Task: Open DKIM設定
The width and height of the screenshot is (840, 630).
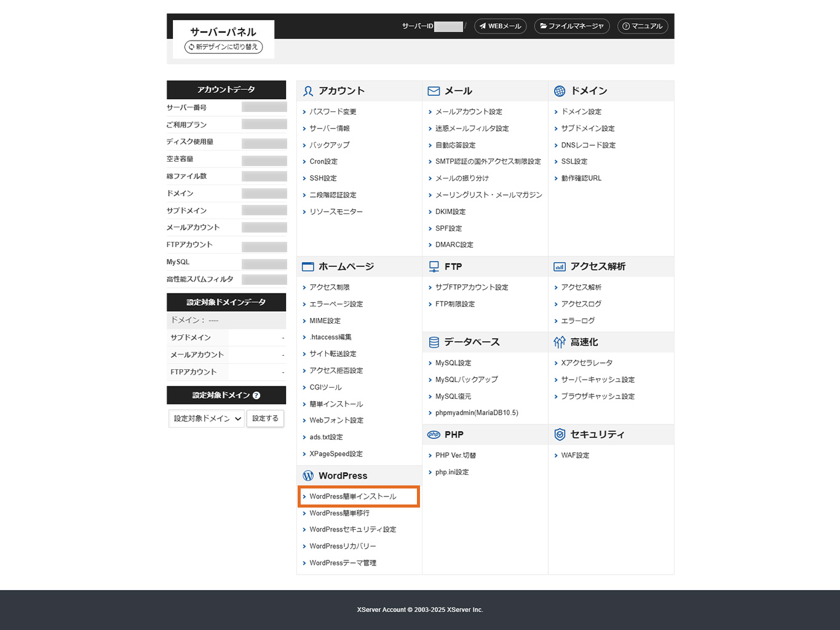Action: 451,212
